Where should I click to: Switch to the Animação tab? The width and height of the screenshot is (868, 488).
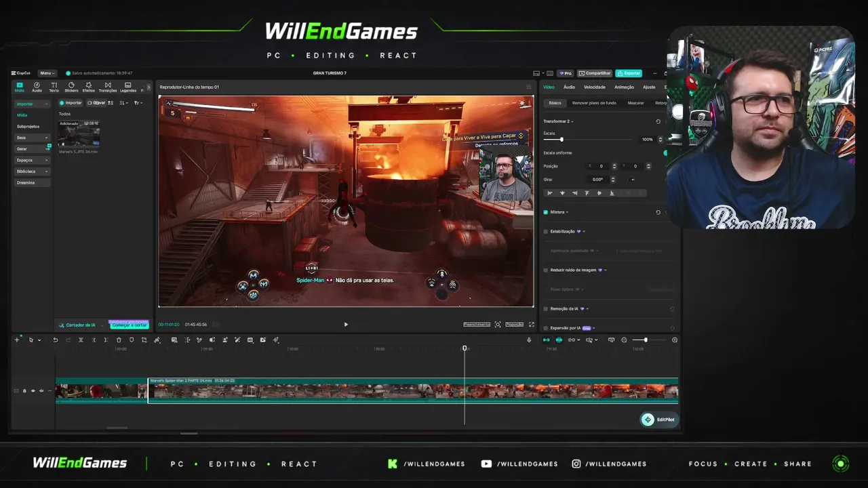[624, 87]
